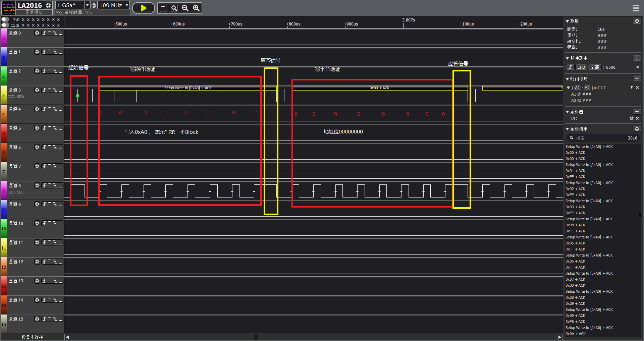
Task: Set falling edge trigger on 通道 2
Action: (55, 71)
